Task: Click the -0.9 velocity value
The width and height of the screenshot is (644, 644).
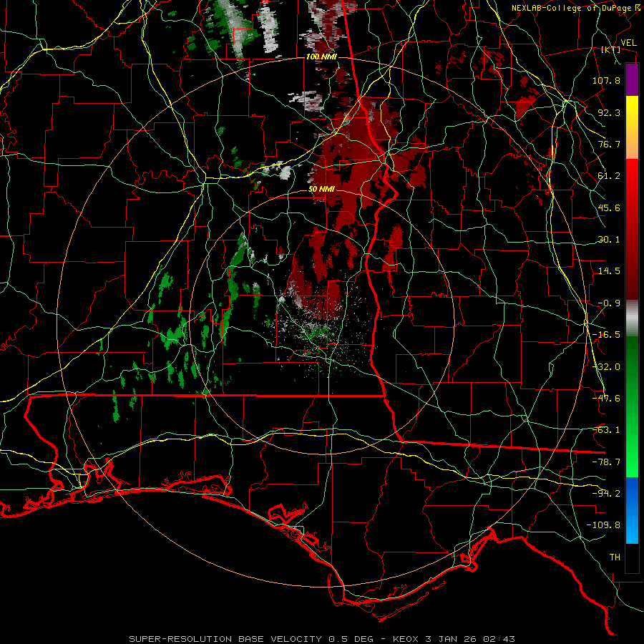Action: click(609, 303)
